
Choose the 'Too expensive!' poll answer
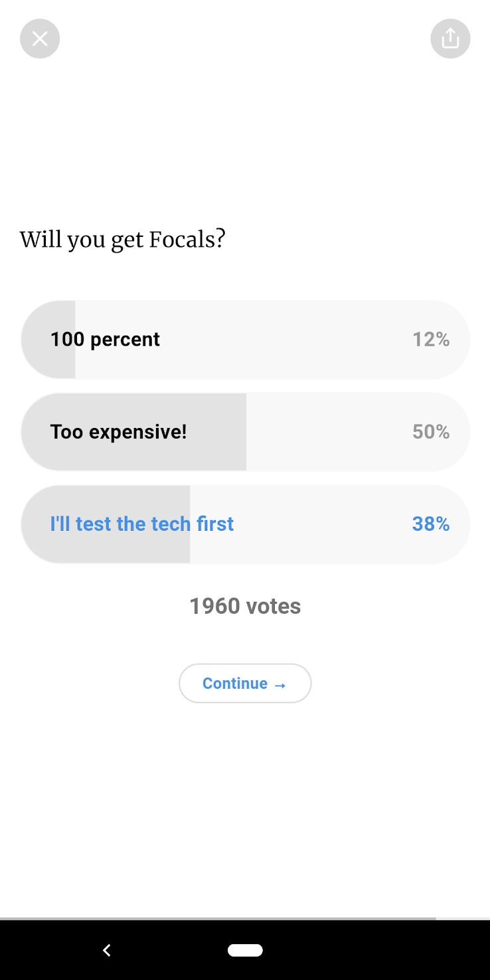(x=245, y=432)
